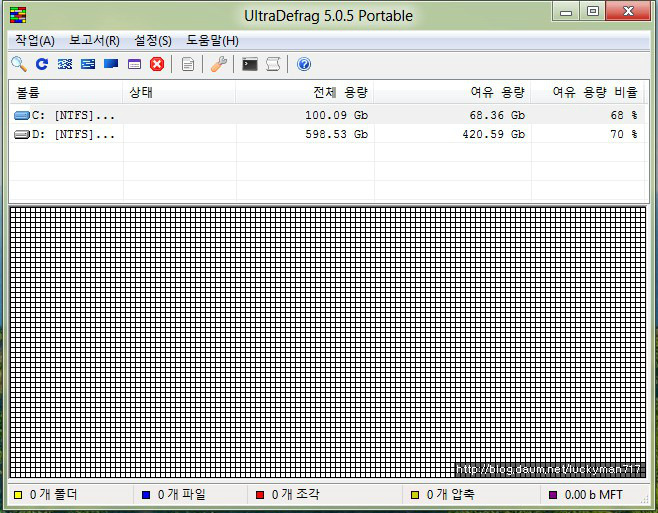
Task: Click the purple MFT legend swatch
Action: pyautogui.click(x=553, y=495)
